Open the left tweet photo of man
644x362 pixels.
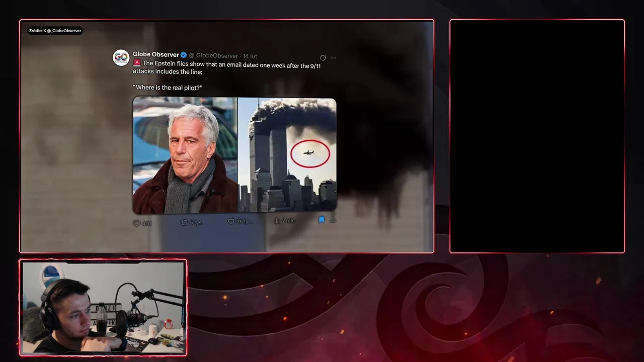185,156
